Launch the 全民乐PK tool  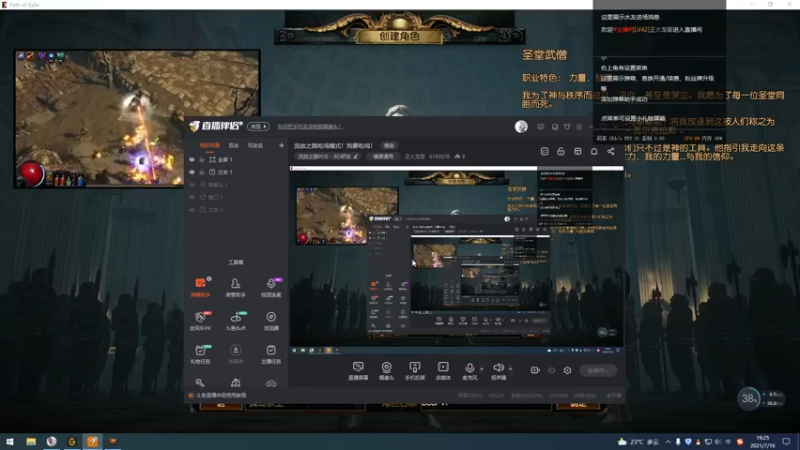[x=200, y=320]
